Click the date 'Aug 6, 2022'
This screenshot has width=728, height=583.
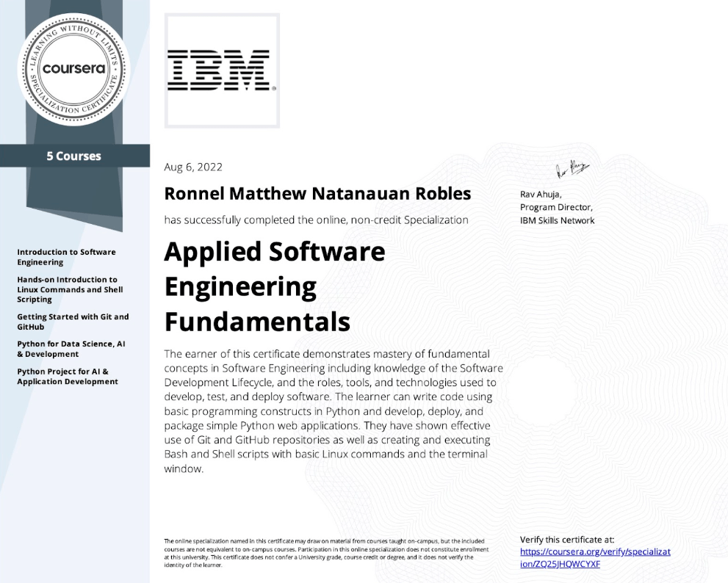[193, 167]
